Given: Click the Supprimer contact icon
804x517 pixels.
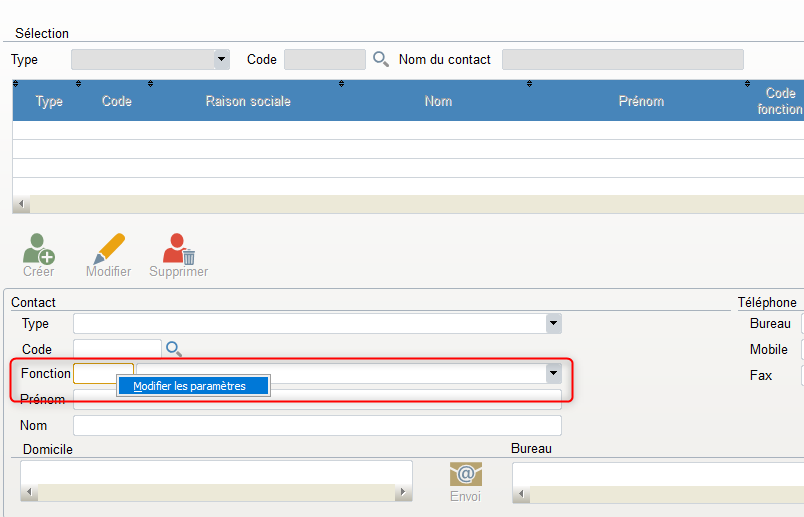Looking at the screenshot, I should point(178,248).
